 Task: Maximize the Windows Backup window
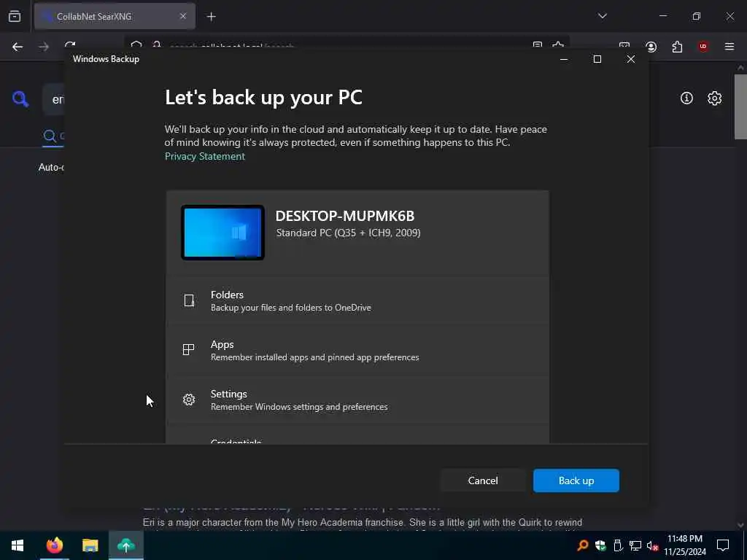597,59
